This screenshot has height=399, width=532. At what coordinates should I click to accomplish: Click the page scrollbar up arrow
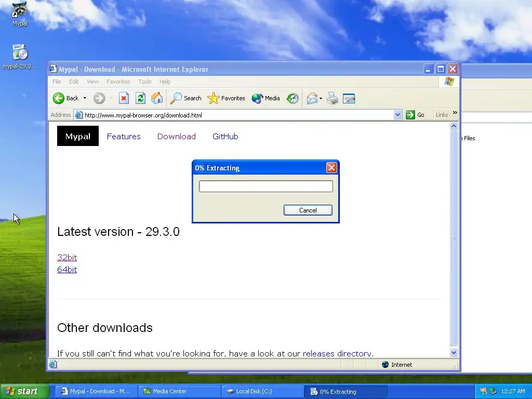[454, 126]
